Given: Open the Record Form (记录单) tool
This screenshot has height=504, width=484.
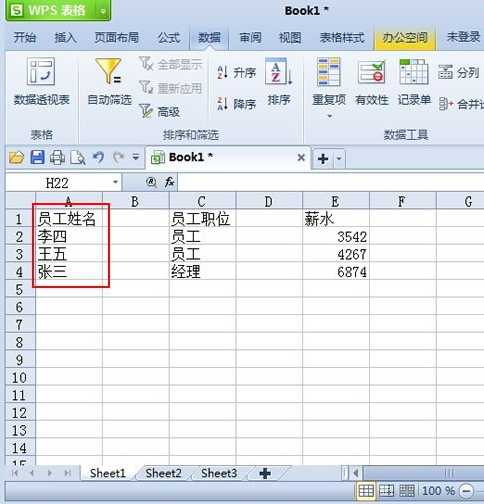Looking at the screenshot, I should pos(414,82).
